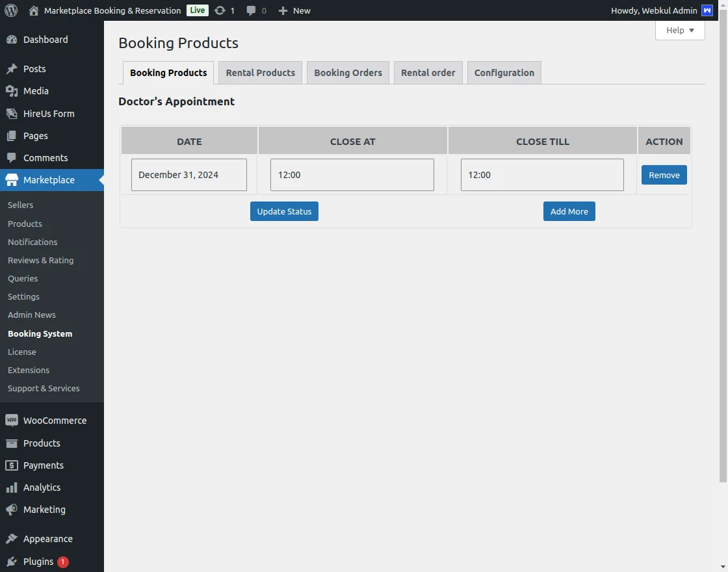Click the Add More button
This screenshot has height=572, width=728.
(x=569, y=211)
